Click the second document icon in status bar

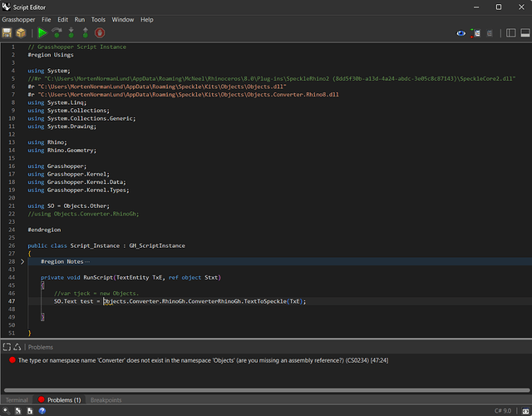(18, 411)
